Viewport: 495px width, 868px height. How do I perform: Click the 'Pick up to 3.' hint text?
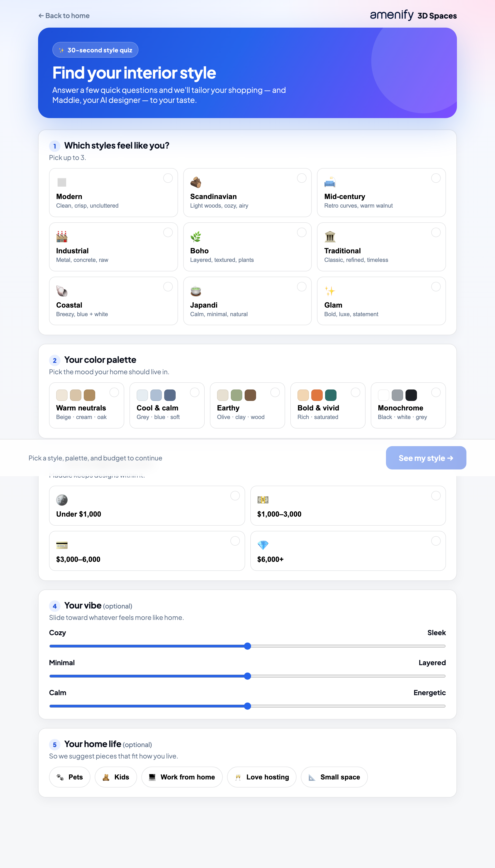coord(67,157)
